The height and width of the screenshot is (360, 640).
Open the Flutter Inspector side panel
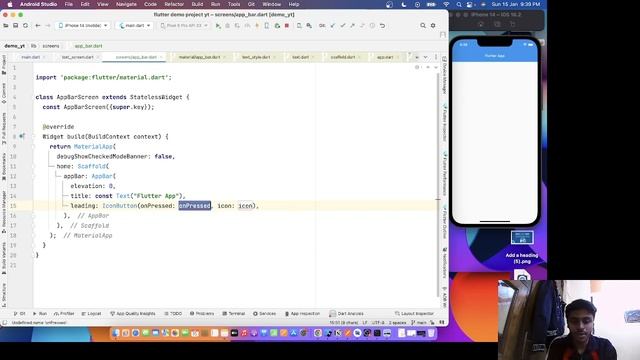(x=444, y=122)
